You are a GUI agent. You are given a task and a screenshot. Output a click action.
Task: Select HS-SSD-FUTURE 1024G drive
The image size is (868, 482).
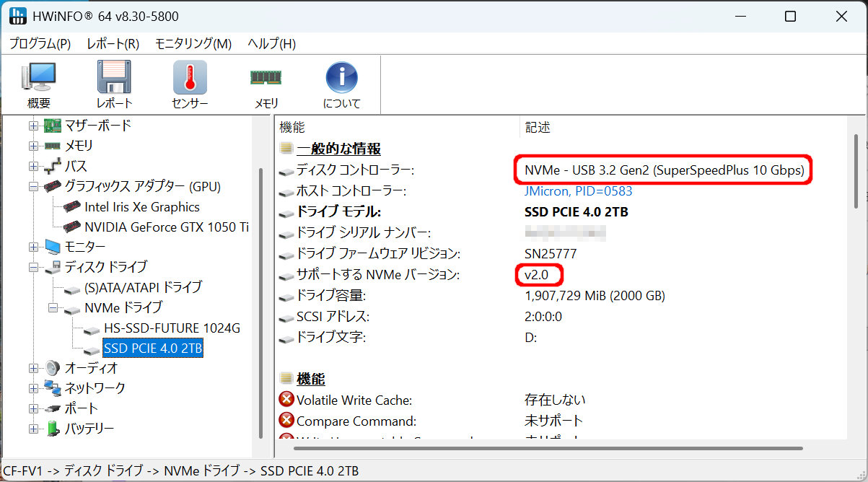[172, 328]
